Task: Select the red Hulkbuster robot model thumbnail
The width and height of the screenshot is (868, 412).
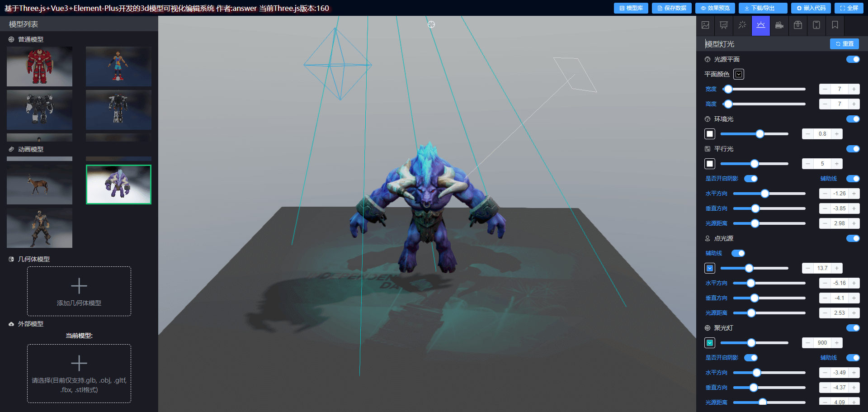Action: (39, 66)
